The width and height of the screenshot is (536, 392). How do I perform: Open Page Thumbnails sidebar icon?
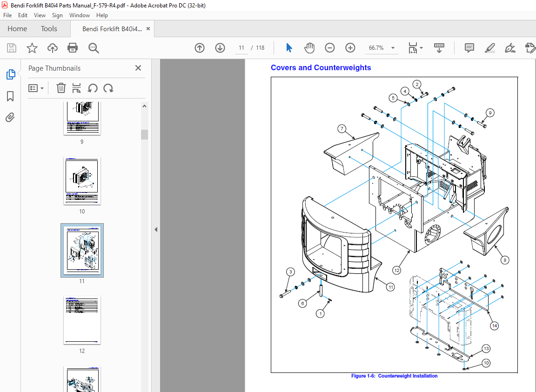[11, 74]
